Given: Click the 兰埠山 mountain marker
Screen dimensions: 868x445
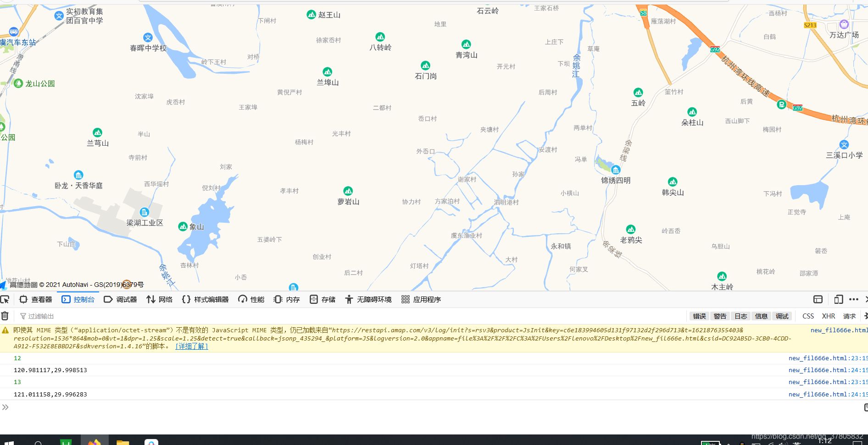Looking at the screenshot, I should [x=328, y=71].
